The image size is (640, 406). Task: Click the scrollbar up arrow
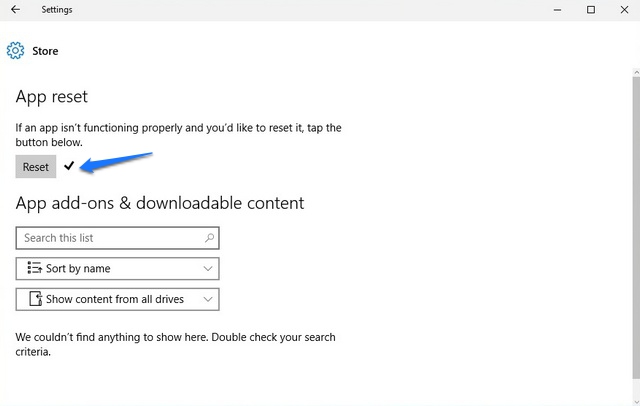[x=636, y=73]
